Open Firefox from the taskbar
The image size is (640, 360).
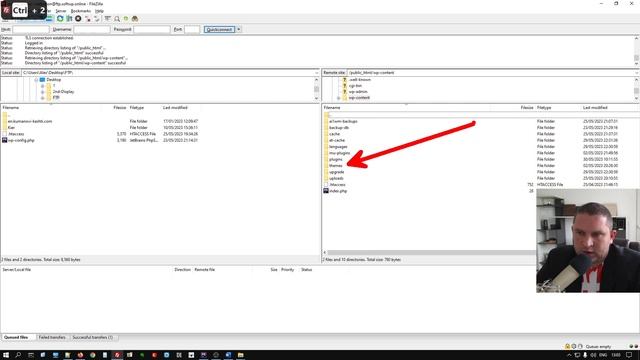point(80,355)
